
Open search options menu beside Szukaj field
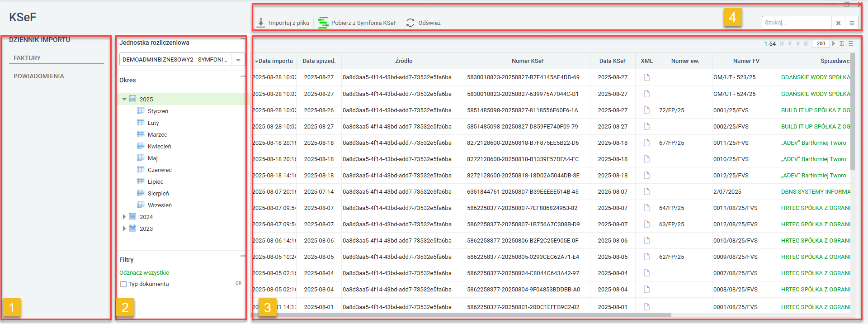pos(852,23)
